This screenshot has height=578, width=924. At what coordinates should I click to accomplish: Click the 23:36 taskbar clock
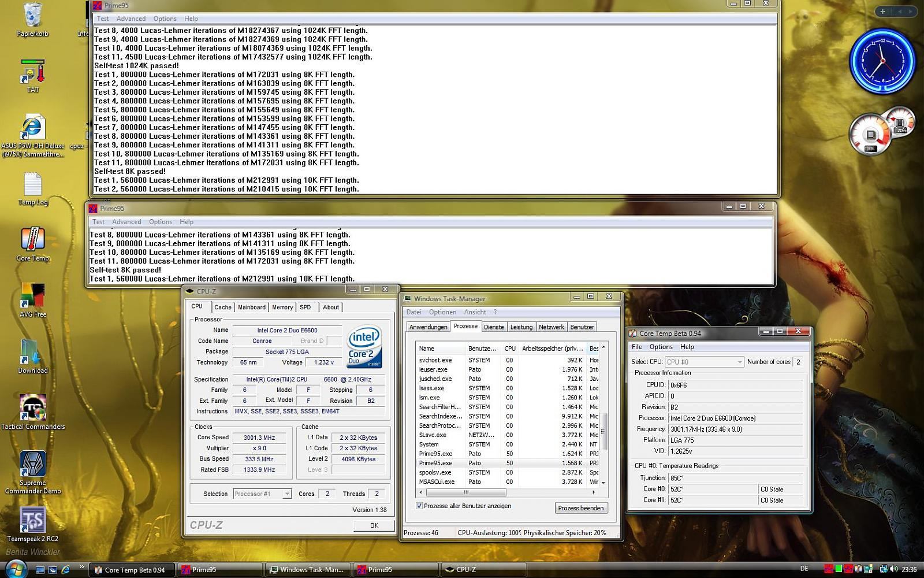[x=909, y=569]
